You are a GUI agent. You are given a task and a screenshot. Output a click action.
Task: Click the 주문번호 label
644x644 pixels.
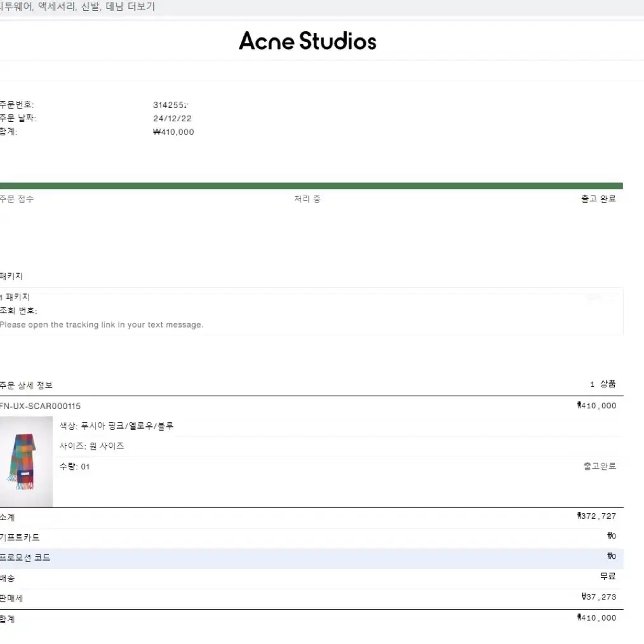point(17,105)
